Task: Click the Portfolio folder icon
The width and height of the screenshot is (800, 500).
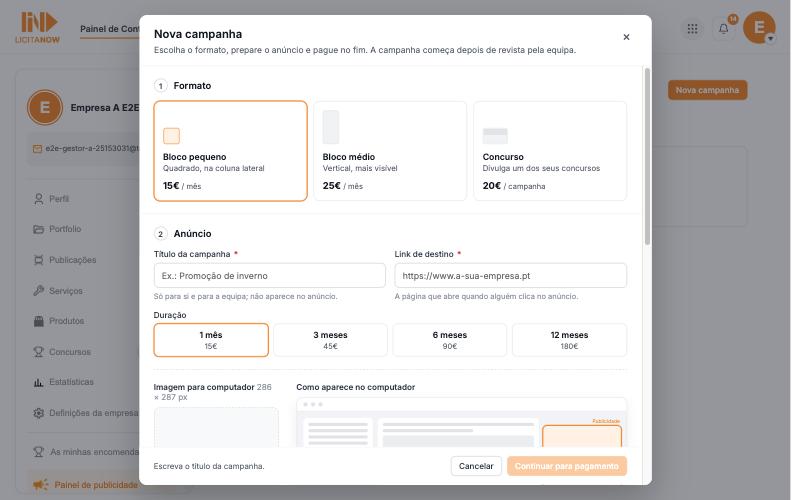Action: (x=38, y=229)
